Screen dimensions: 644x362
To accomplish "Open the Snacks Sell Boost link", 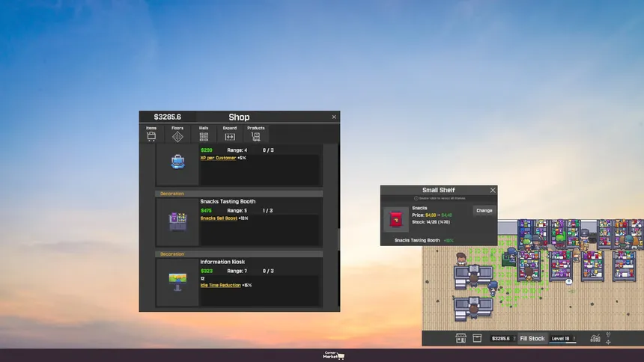I will tap(218, 218).
